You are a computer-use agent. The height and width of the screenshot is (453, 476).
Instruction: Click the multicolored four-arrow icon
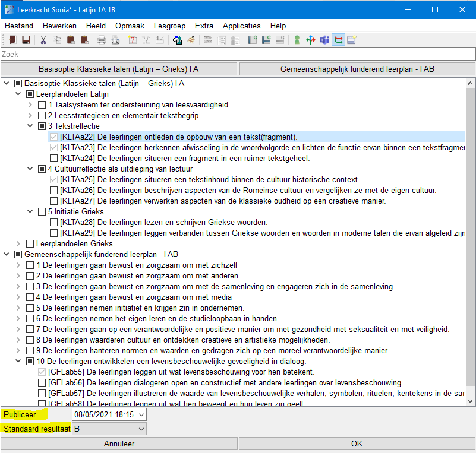(x=311, y=40)
